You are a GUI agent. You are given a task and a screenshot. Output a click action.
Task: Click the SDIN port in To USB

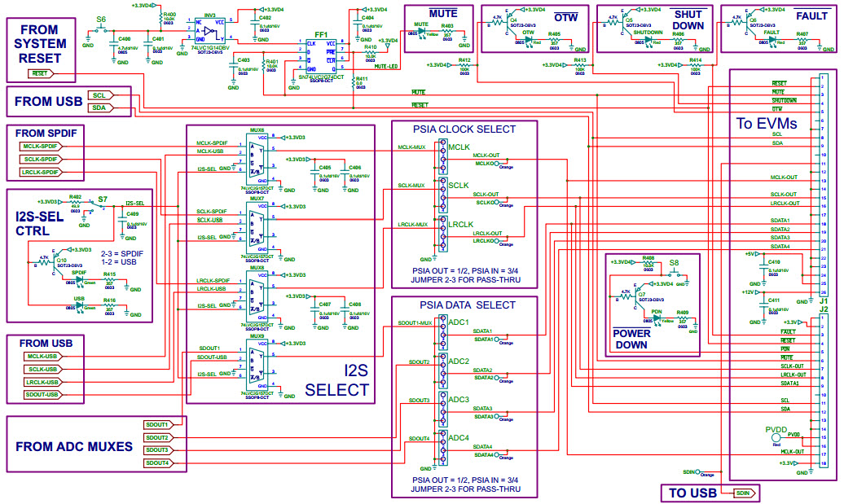pos(742,493)
